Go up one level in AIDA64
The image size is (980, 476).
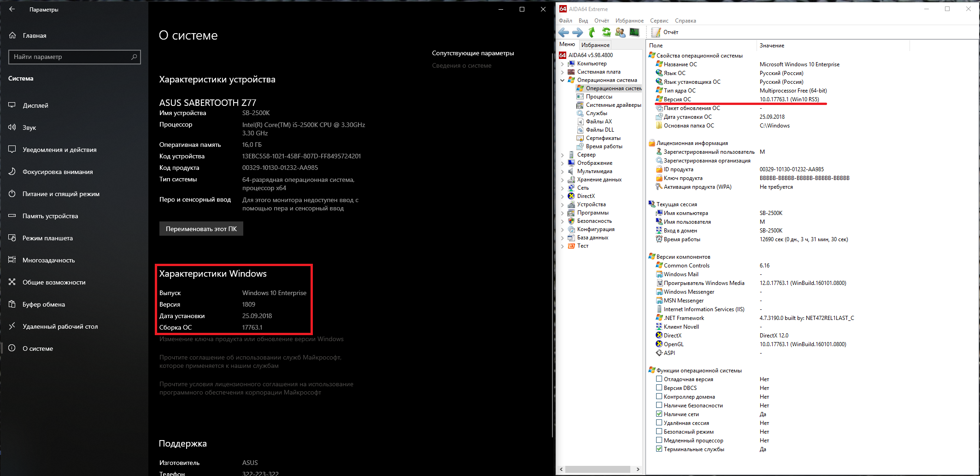pos(592,32)
